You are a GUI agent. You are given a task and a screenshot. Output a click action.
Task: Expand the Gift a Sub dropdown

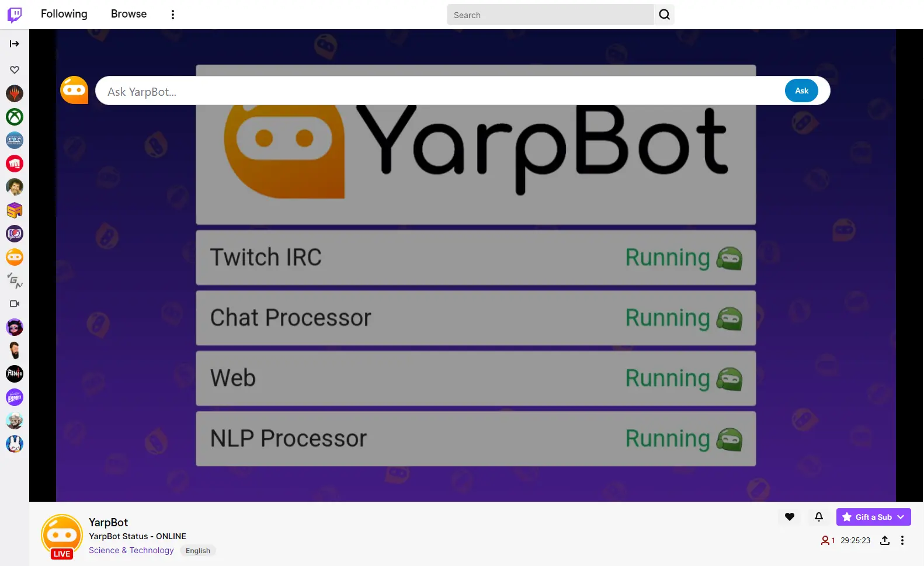click(901, 517)
